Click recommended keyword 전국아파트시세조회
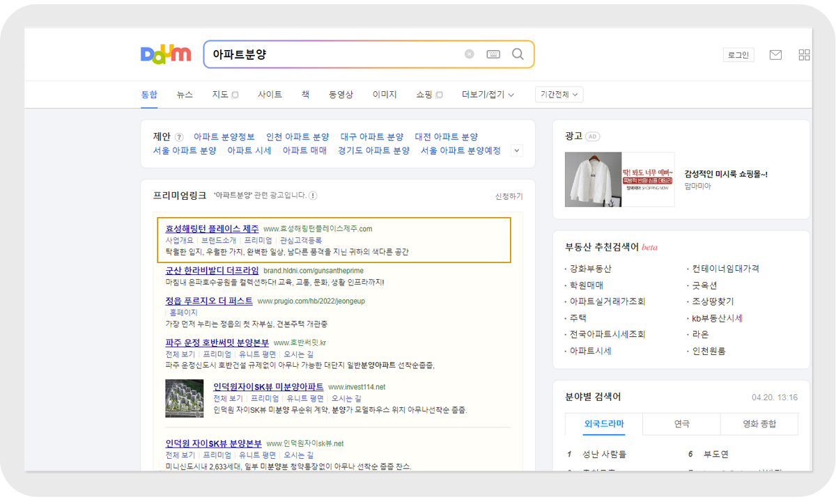The image size is (836, 504). [607, 334]
